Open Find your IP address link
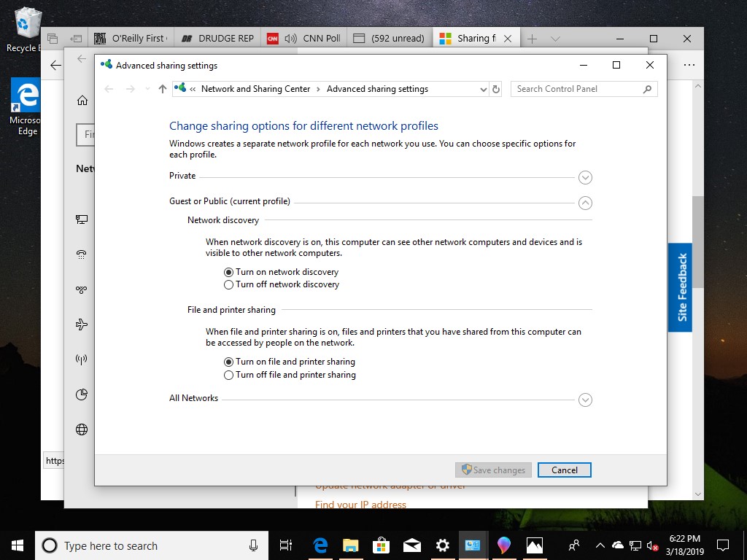 [360, 505]
